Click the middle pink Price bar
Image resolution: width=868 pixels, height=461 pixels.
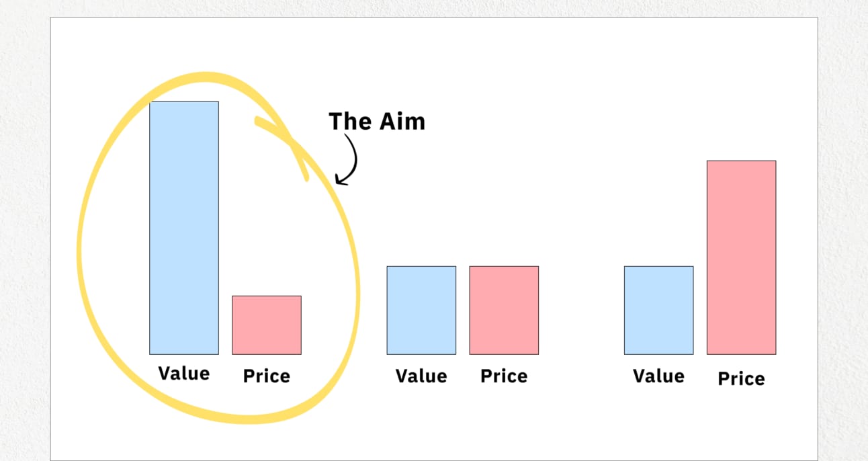coord(504,310)
